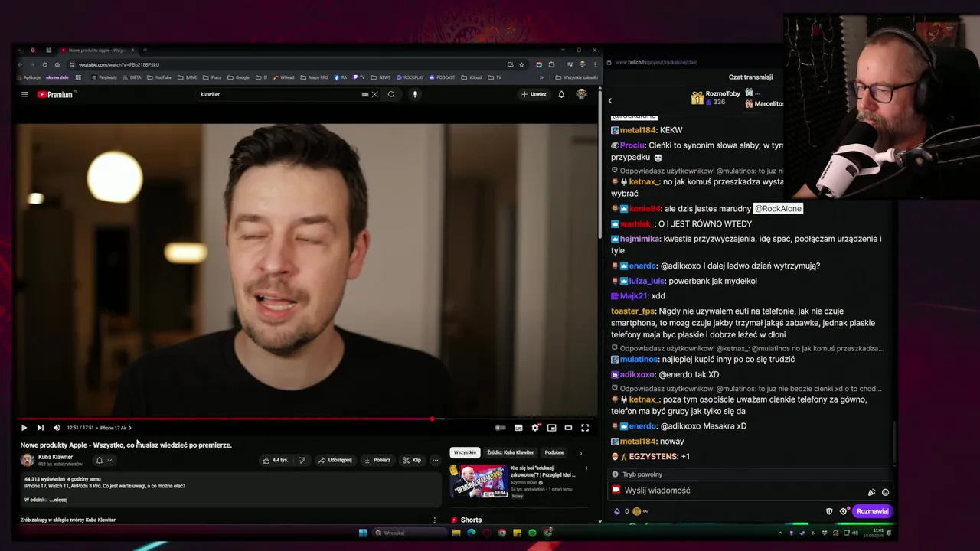980x551 pixels.
Task: Click the Rozmawiaj chat send button
Action: 872,511
